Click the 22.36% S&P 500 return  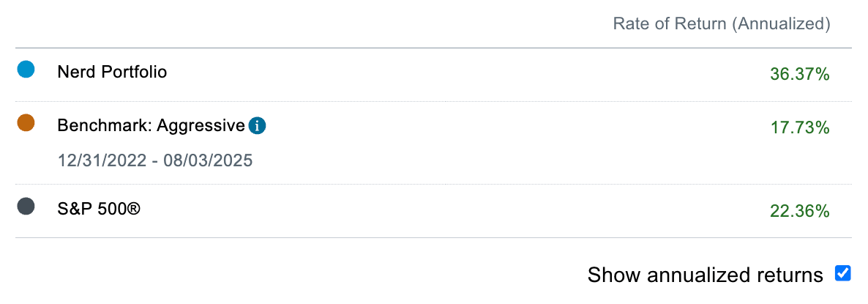800,212
